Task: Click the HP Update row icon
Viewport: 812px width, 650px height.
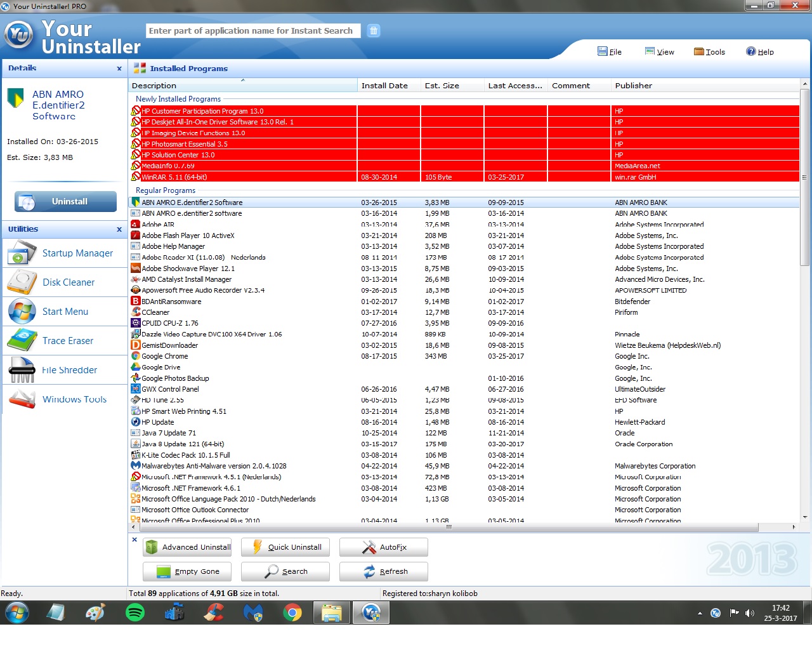Action: pos(136,422)
